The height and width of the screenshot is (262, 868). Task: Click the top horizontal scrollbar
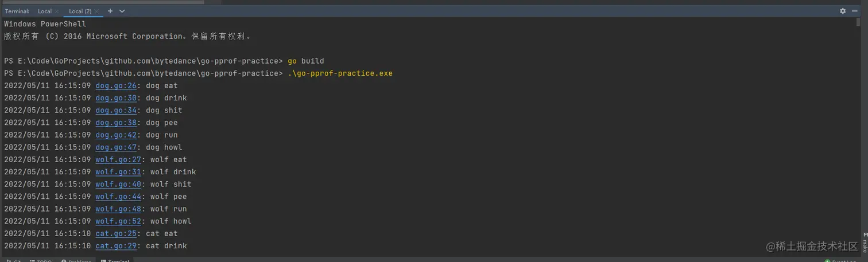tap(103, 2)
